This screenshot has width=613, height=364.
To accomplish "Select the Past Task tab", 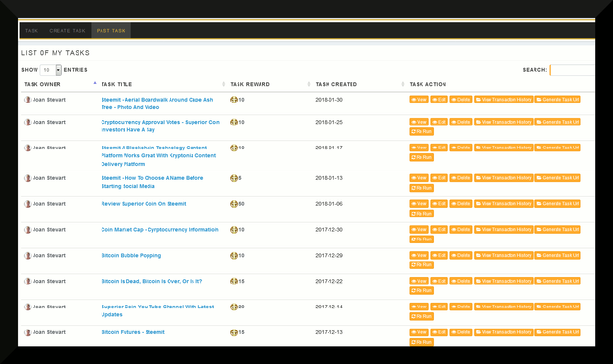I will tap(111, 31).
